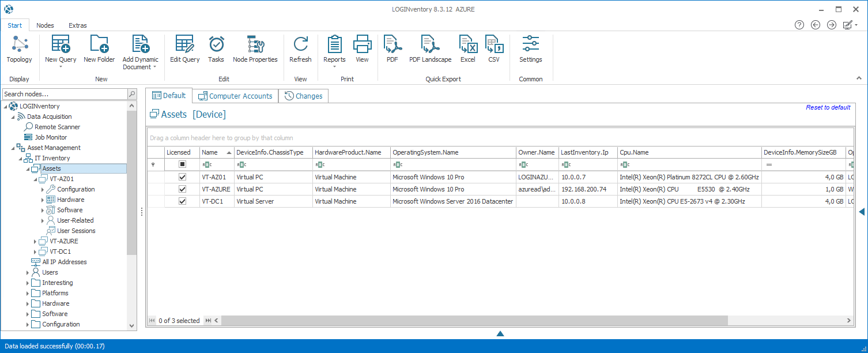
Task: Click the tree panel vertical scrollbar
Action: tap(132, 182)
